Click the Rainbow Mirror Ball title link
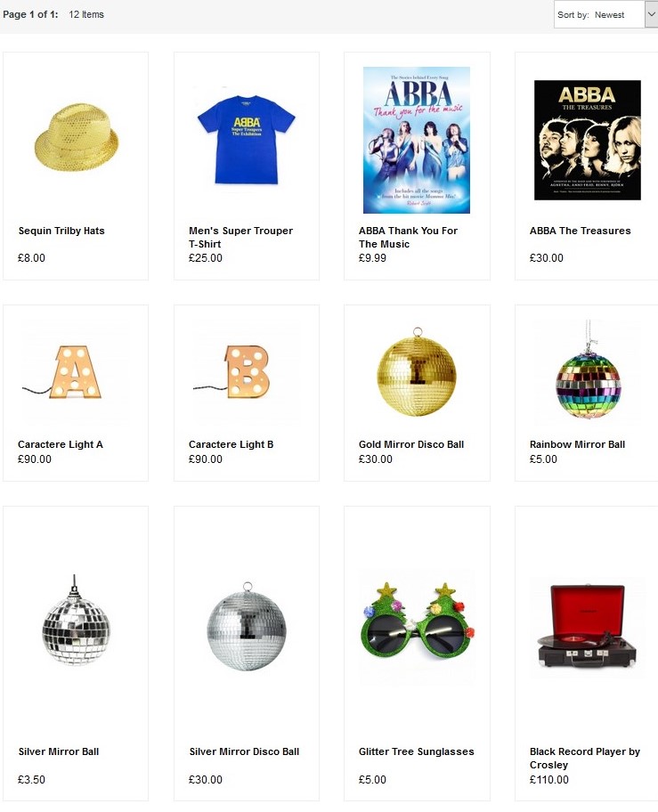This screenshot has height=812, width=658. pos(577,444)
